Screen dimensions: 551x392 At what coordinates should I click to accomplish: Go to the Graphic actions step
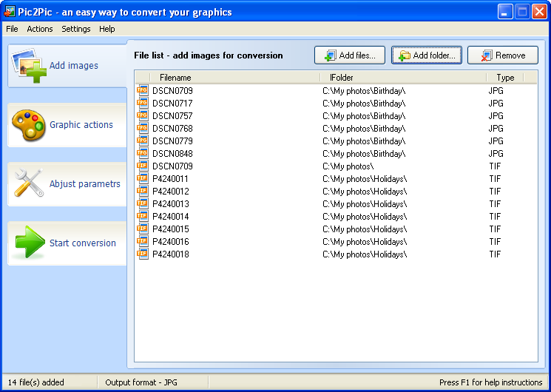67,125
